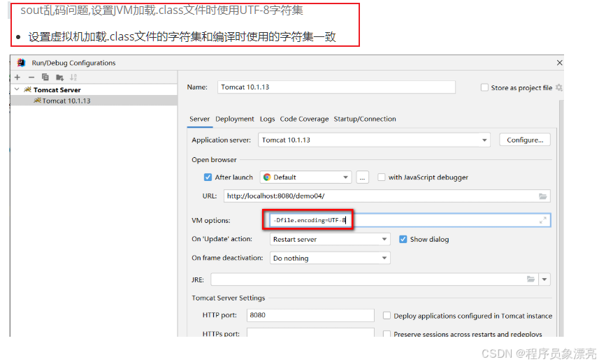The height and width of the screenshot is (364, 599).
Task: Click Configure... button
Action: click(525, 140)
